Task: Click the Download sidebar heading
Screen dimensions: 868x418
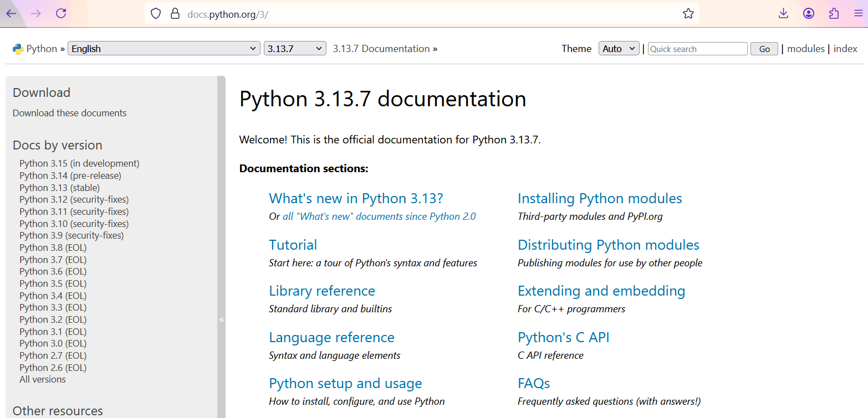Action: [x=42, y=92]
